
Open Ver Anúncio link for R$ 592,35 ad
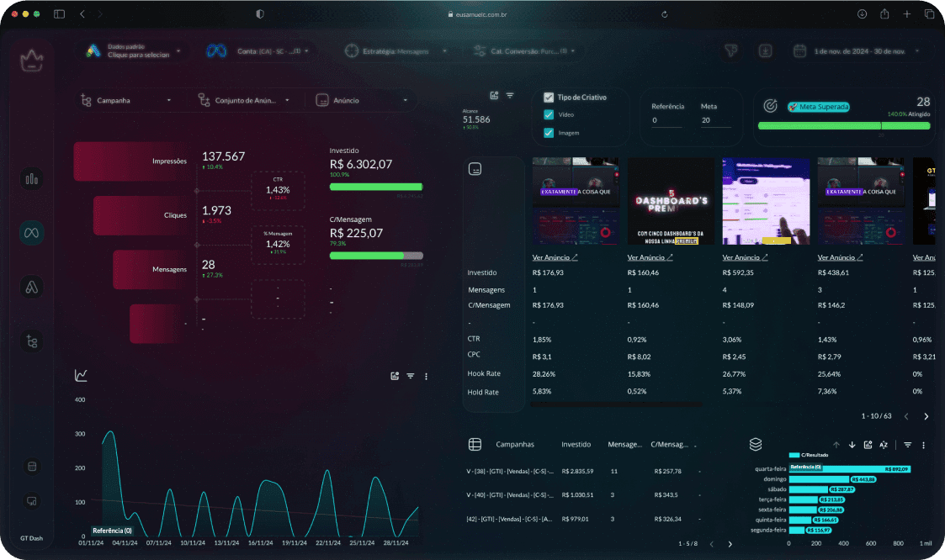746,257
